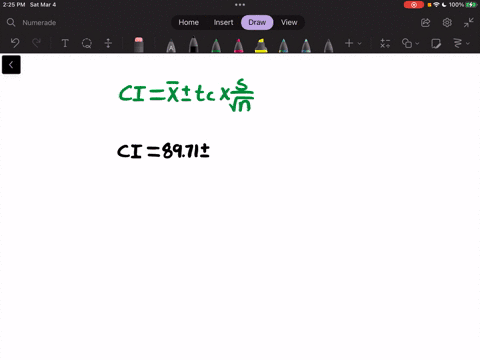480x360 pixels.
Task: Undo the last stroke
Action: tap(15, 43)
